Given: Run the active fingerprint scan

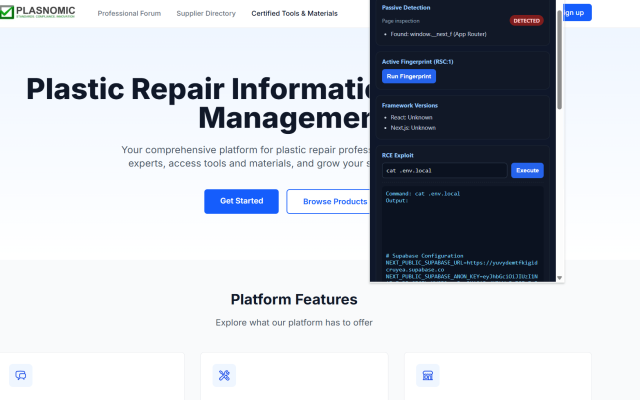Looking at the screenshot, I should click(x=409, y=76).
